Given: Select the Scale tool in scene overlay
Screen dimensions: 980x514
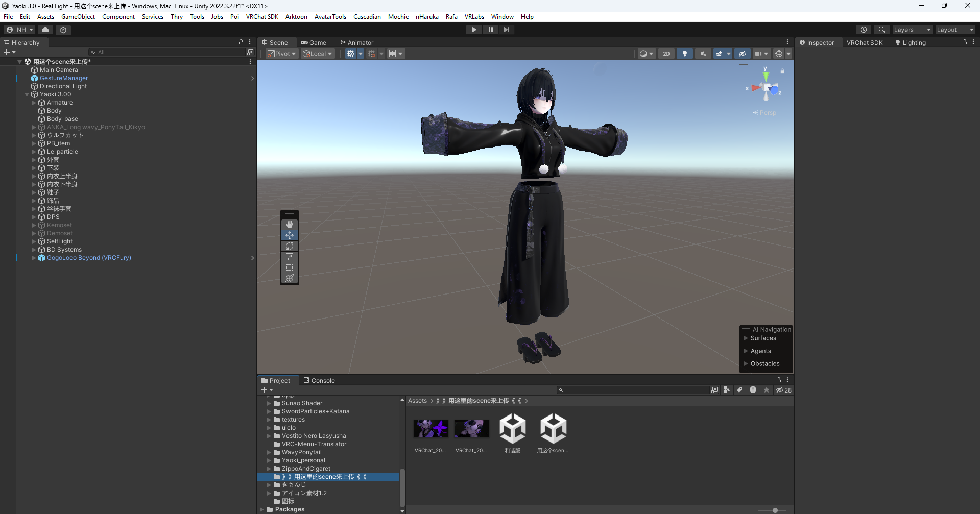Looking at the screenshot, I should tap(290, 257).
